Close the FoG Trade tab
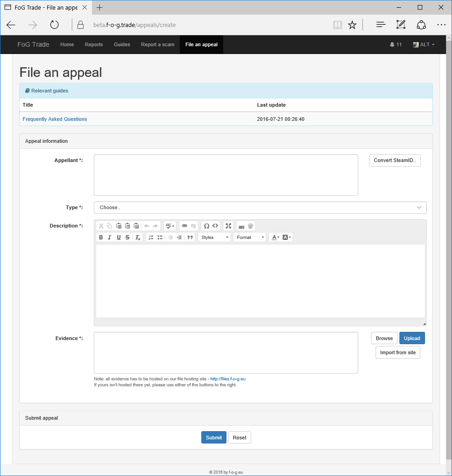The width and height of the screenshot is (452, 476). click(x=85, y=8)
